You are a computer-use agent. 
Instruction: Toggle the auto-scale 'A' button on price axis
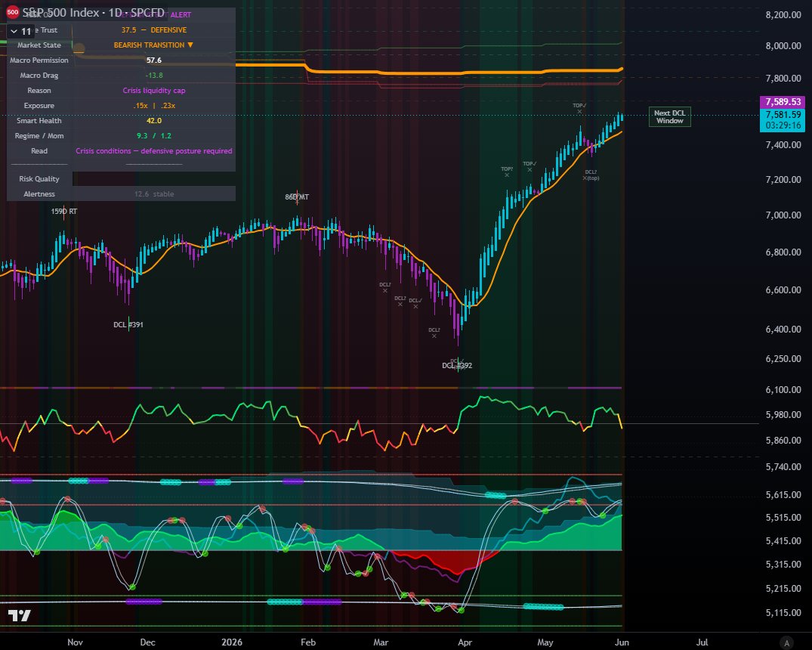coord(786,642)
